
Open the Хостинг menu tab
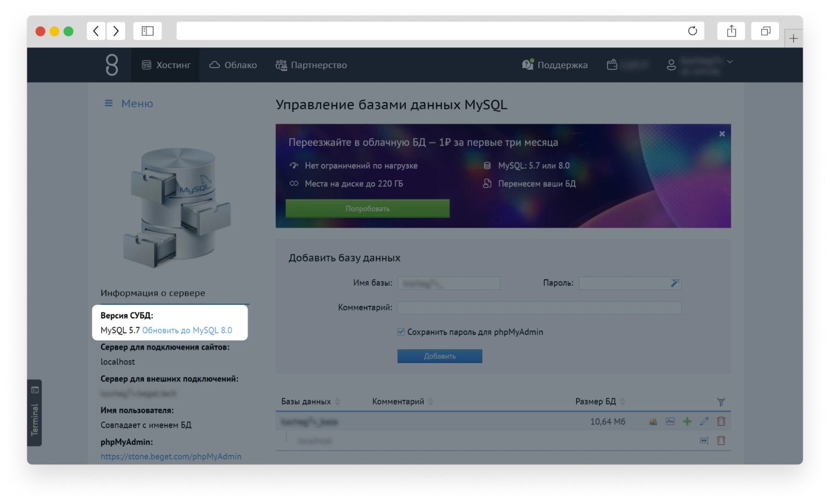pos(166,65)
